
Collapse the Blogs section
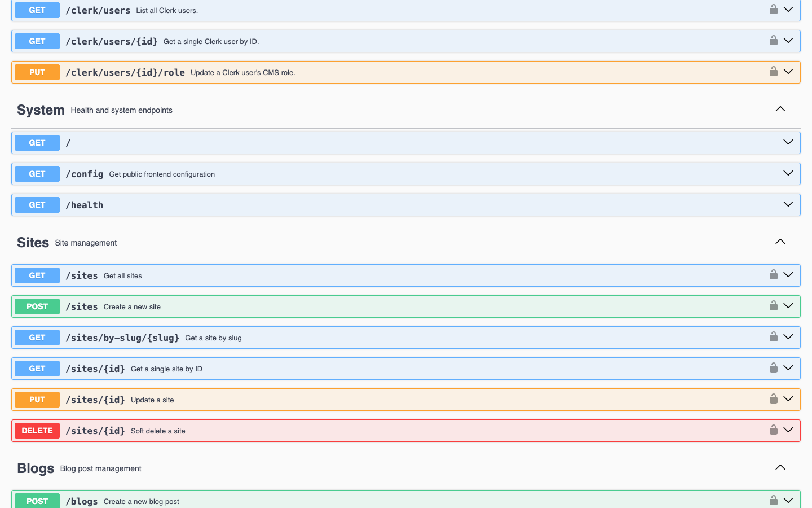pyautogui.click(x=780, y=467)
